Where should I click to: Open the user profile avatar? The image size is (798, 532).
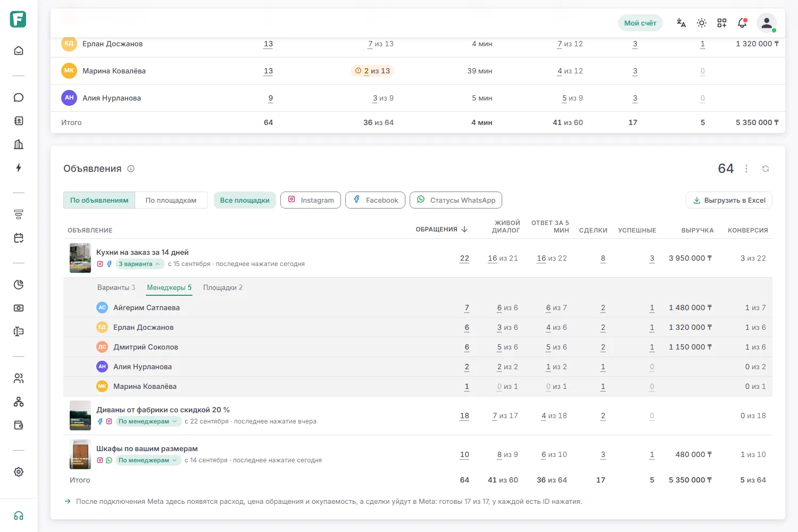[767, 23]
